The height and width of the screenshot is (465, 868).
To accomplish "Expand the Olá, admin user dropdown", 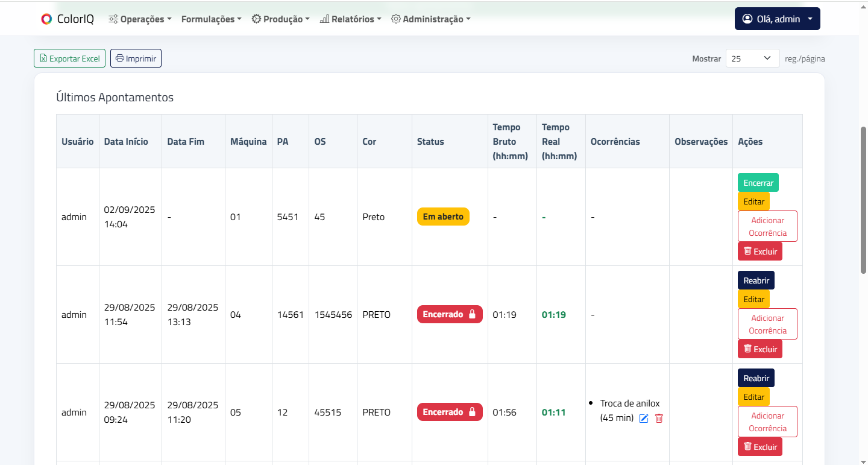I will [x=778, y=19].
